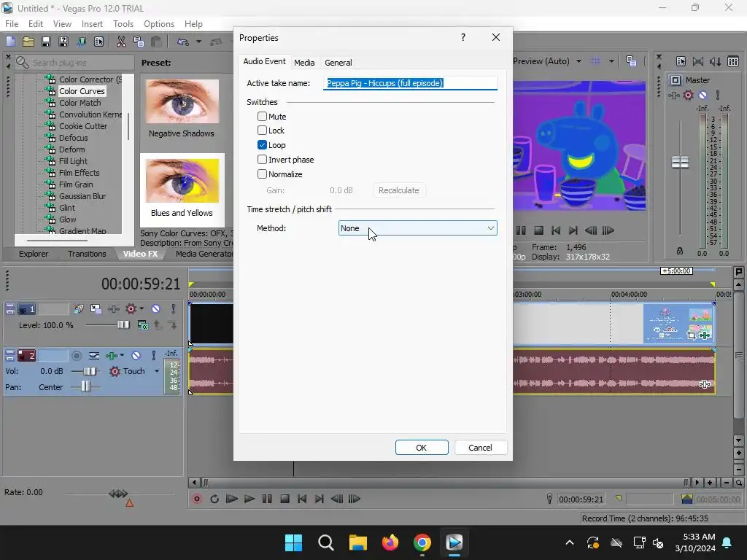Viewport: 747px width, 560px height.
Task: Click the audio track 2 Solo exclamation icon
Action: pos(153,356)
